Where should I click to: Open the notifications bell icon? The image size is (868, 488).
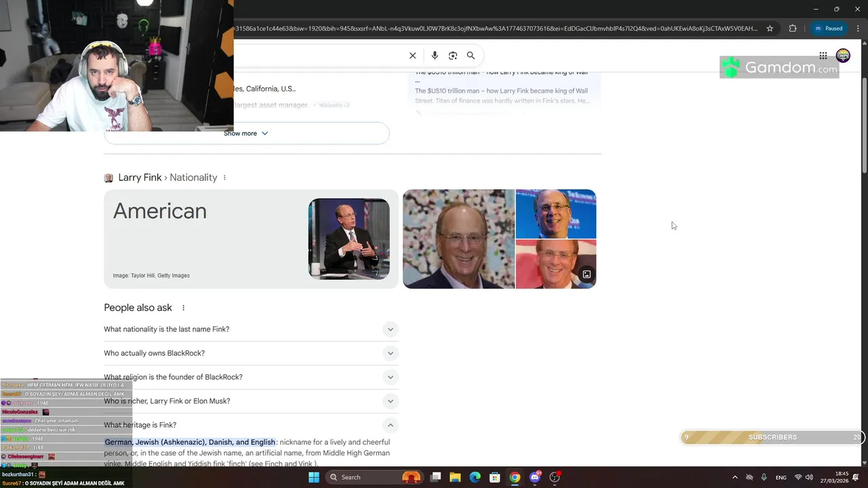pos(856,477)
